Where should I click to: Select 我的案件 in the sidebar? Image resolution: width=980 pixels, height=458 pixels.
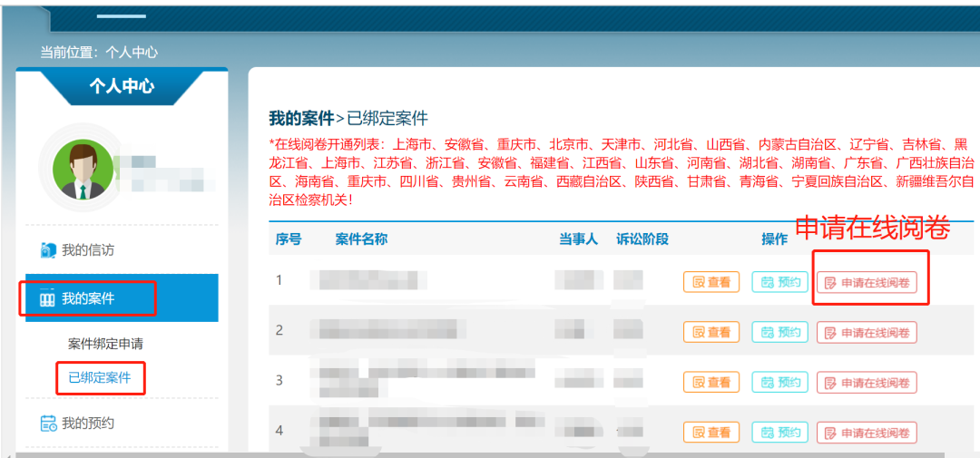(x=88, y=299)
